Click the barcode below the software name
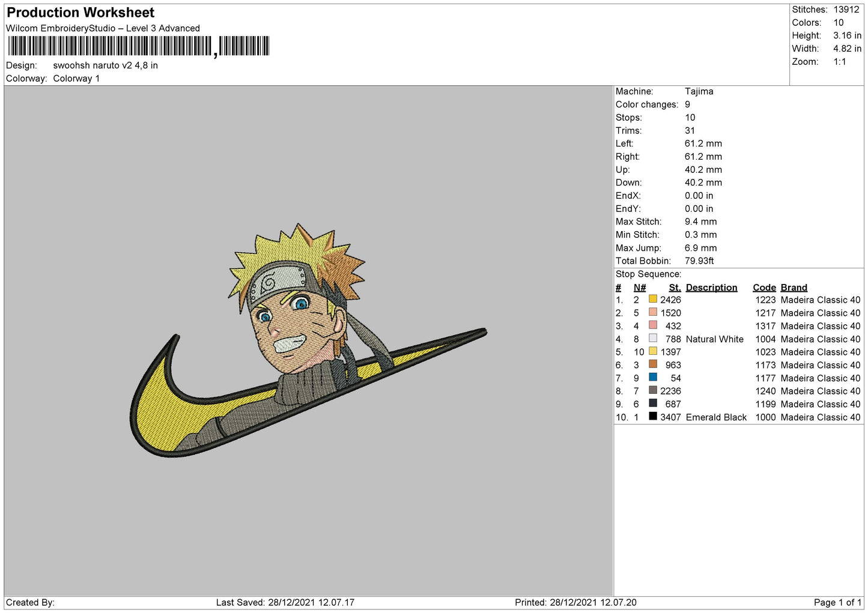 pyautogui.click(x=139, y=46)
